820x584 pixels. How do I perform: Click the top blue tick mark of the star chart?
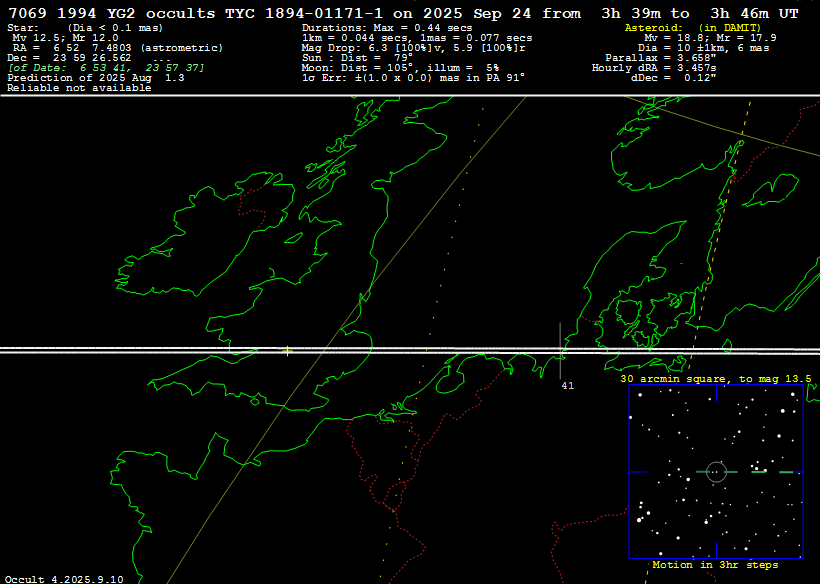pos(716,393)
